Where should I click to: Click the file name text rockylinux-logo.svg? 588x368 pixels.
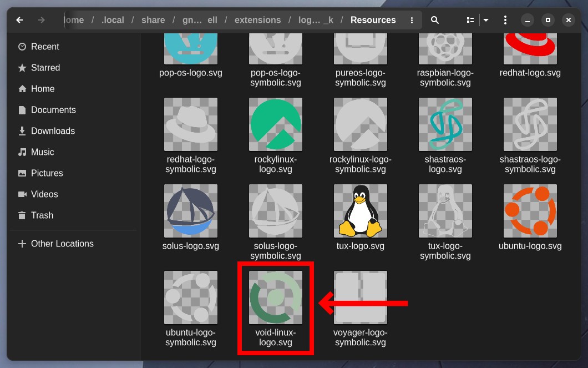click(276, 164)
